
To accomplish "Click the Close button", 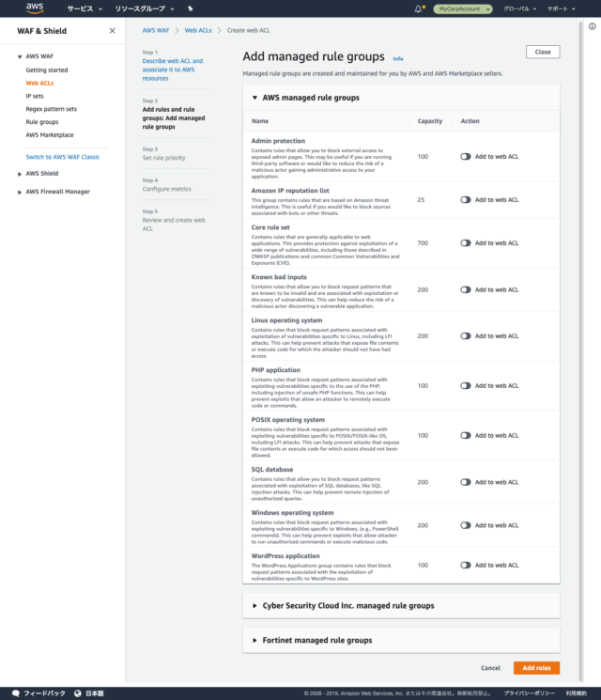I will click(x=543, y=52).
